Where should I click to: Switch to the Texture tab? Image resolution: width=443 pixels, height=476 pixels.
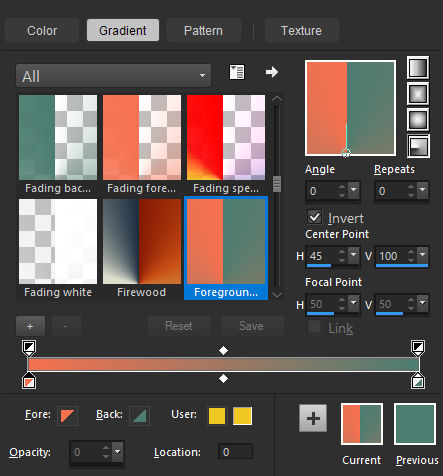[301, 31]
